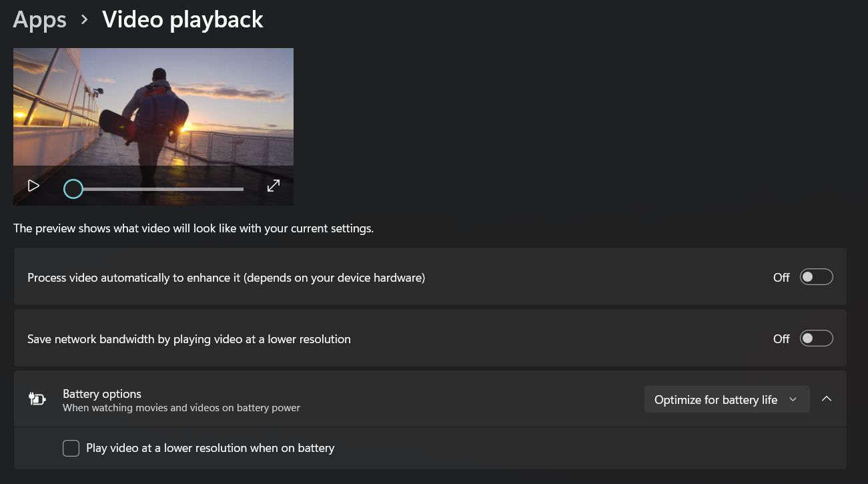Click the down chevron inside the battery dropdown

793,399
